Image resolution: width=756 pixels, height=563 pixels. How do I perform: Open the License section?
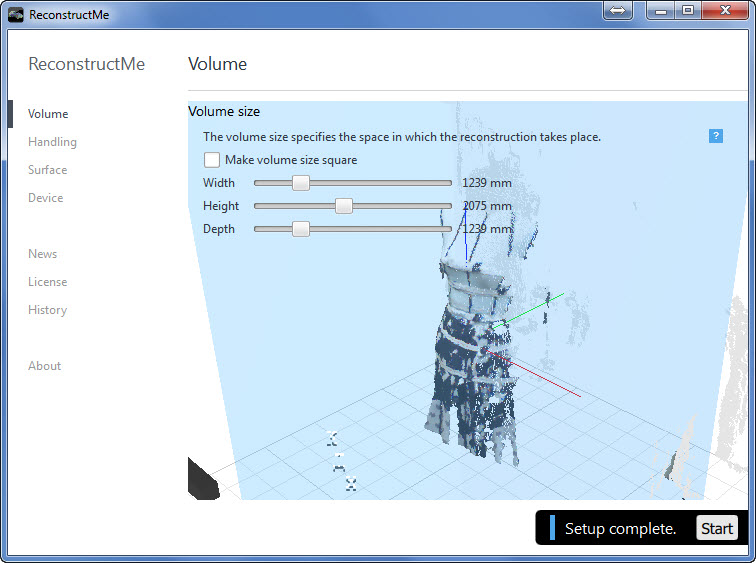click(47, 282)
